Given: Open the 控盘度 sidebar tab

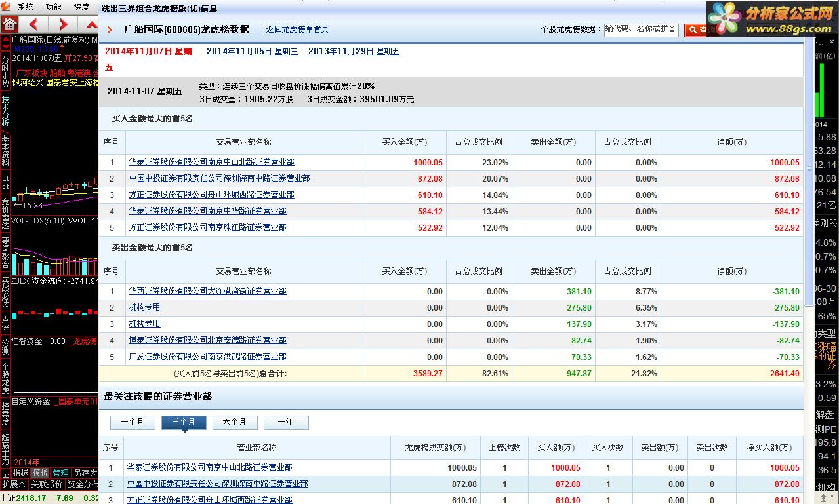Looking at the screenshot, I should point(5,414).
